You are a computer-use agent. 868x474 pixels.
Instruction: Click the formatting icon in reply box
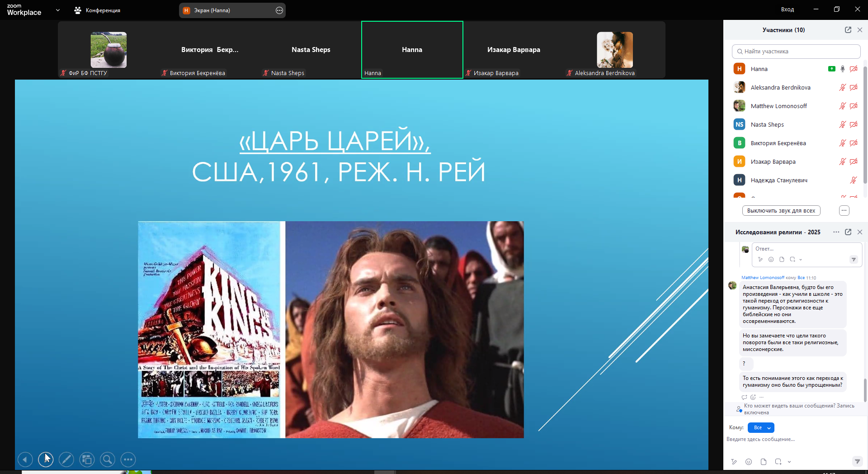[760, 260]
